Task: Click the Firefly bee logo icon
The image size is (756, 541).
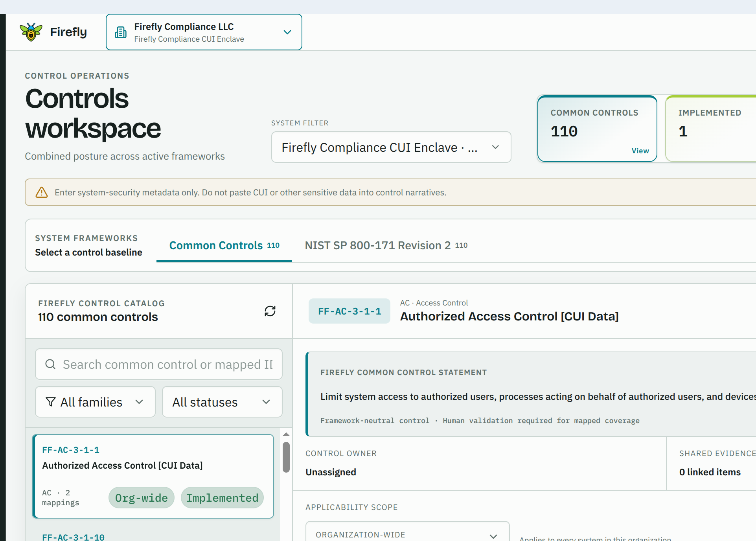Action: (31, 32)
